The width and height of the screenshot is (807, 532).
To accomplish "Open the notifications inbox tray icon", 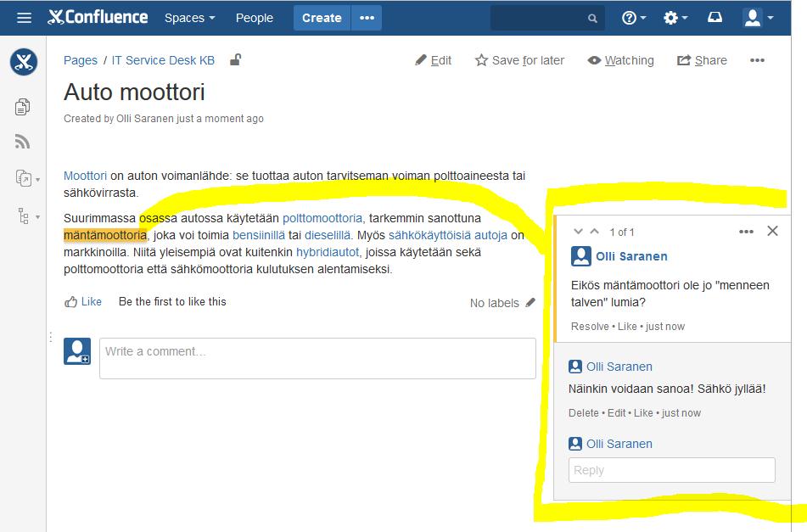I will 715,18.
